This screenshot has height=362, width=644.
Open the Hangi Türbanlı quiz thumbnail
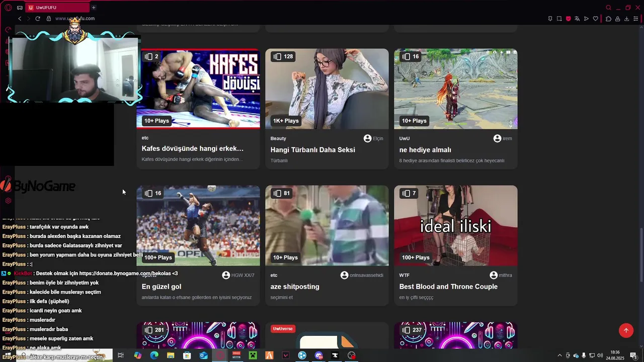(327, 89)
